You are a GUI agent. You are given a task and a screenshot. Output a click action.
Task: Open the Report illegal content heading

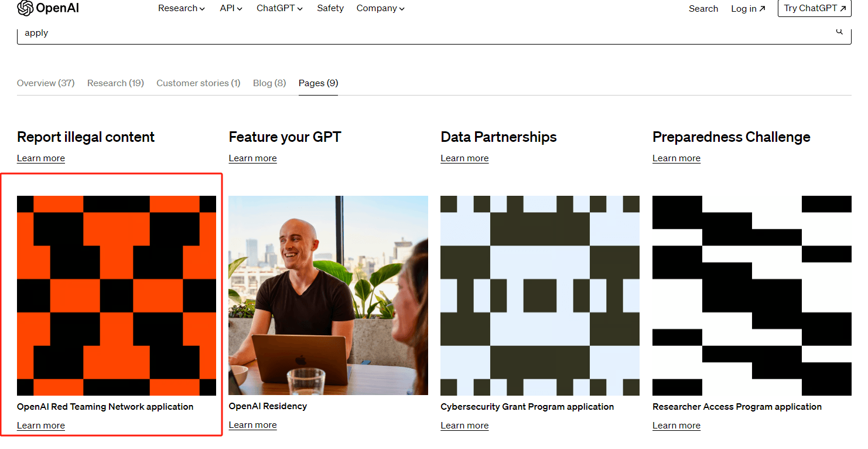pos(86,137)
